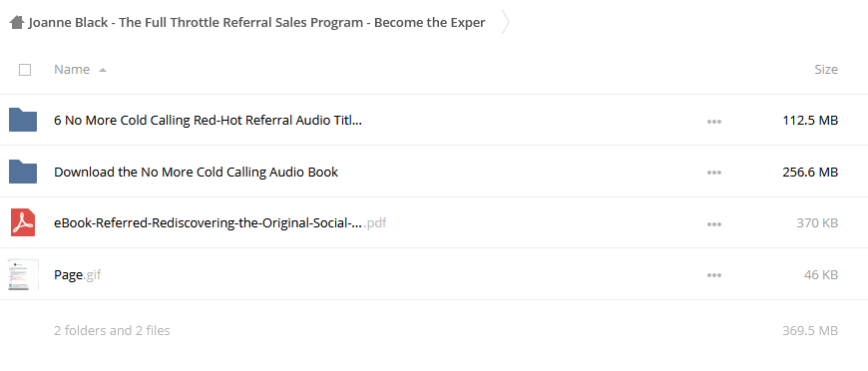The height and width of the screenshot is (371, 868).
Task: Open more options for Audio Book folder
Action: 714,173
